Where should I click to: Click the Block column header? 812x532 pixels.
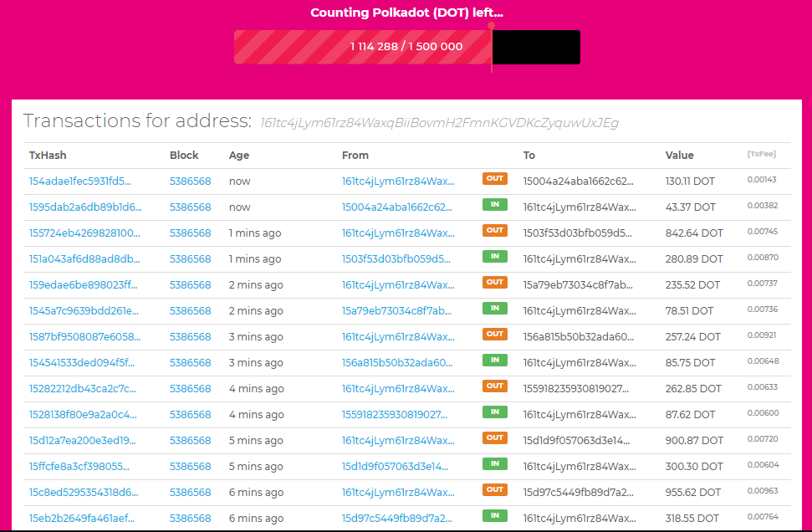[x=184, y=156]
